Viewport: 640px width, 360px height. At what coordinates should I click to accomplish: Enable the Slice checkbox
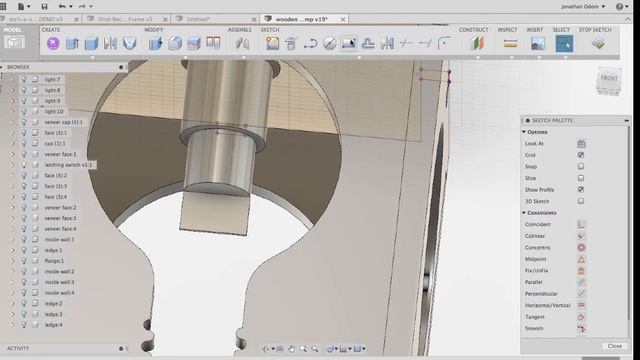point(581,178)
